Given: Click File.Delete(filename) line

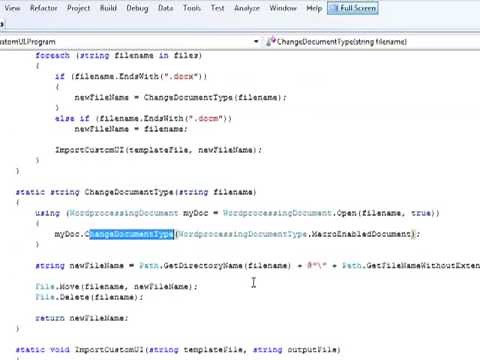Looking at the screenshot, I should click(89, 297).
